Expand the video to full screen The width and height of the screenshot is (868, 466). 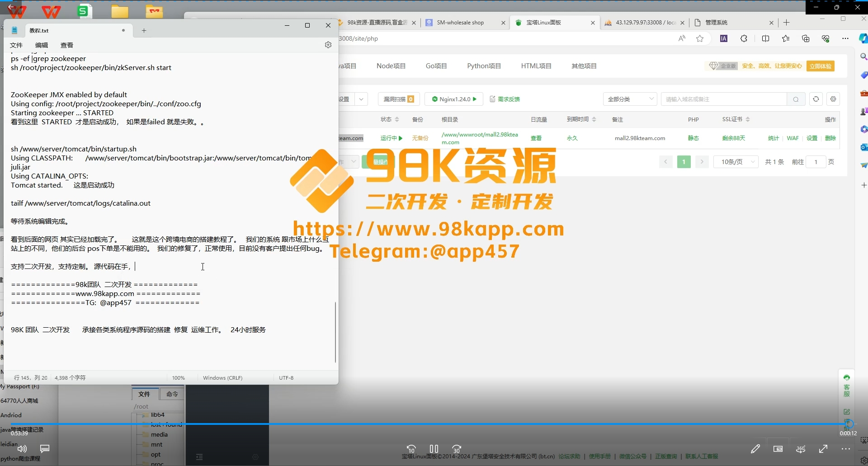823,449
